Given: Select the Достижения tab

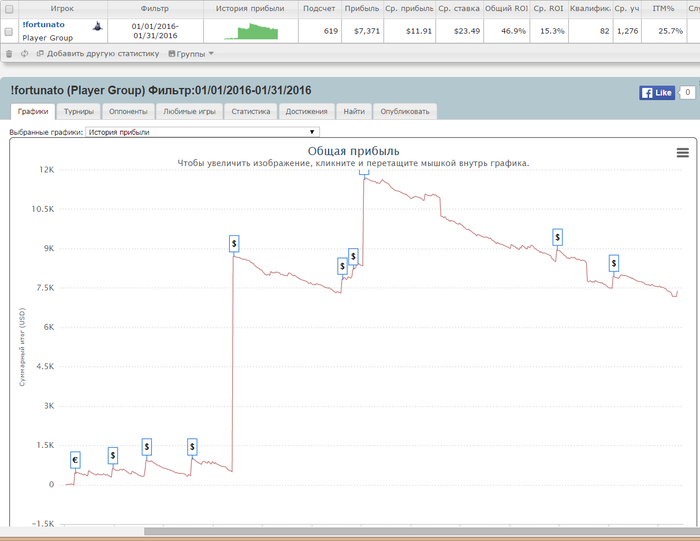Looking at the screenshot, I should 306,112.
